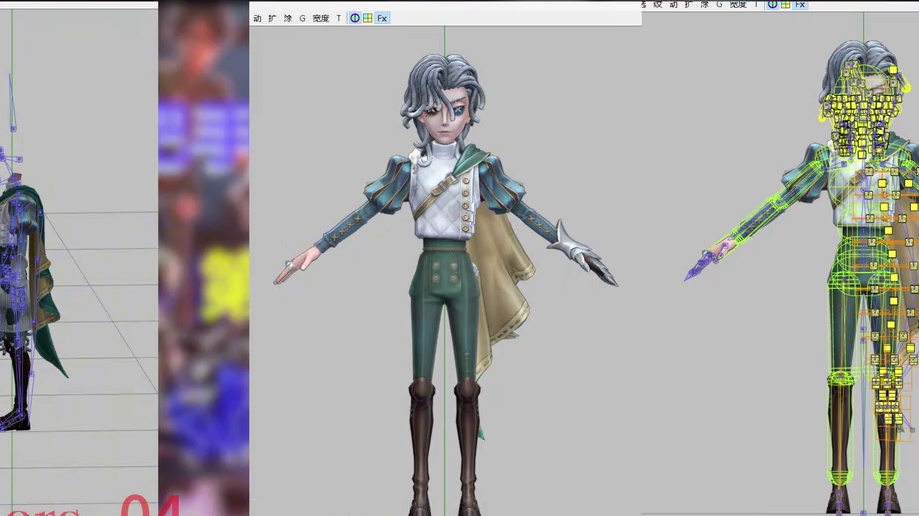Image resolution: width=919 pixels, height=516 pixels.
Task: Open the 宽度 width option in center toolbar
Action: (321, 18)
